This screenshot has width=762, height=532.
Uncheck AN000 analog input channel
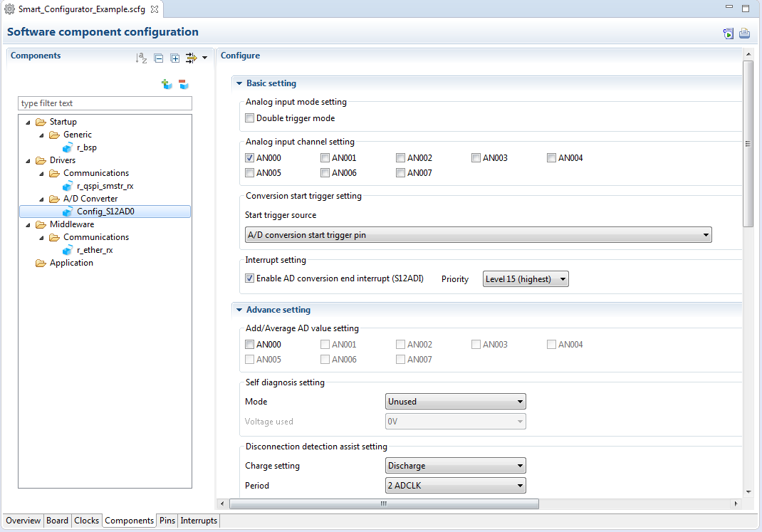(250, 158)
